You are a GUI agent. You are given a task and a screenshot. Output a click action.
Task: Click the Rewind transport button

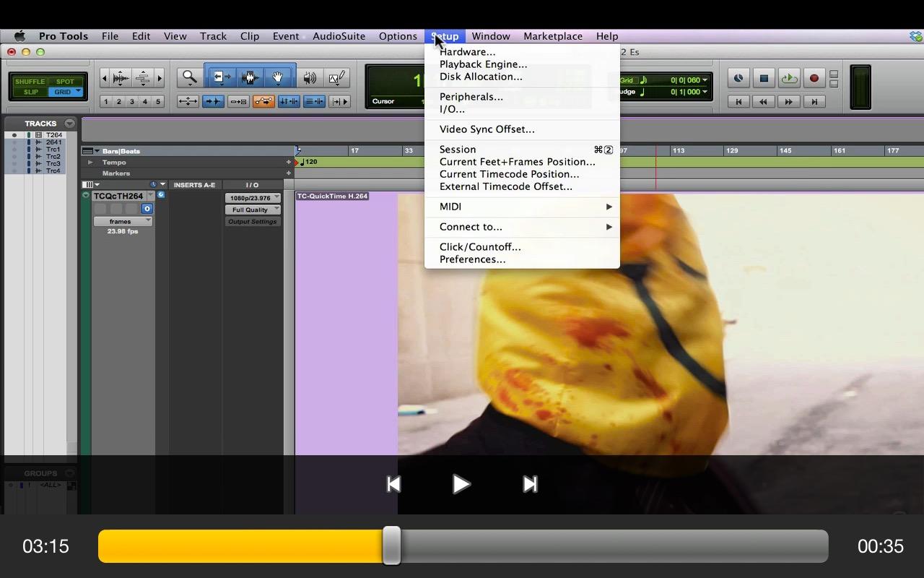764,102
